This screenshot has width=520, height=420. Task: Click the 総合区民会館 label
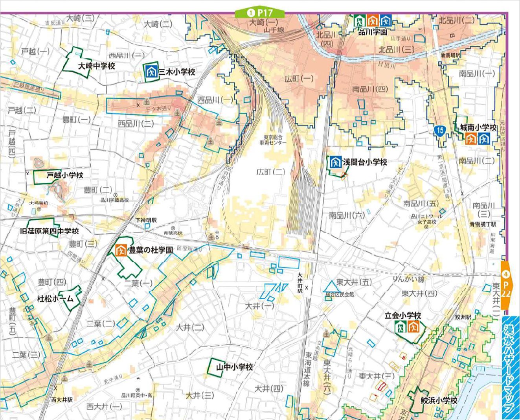tap(340, 294)
